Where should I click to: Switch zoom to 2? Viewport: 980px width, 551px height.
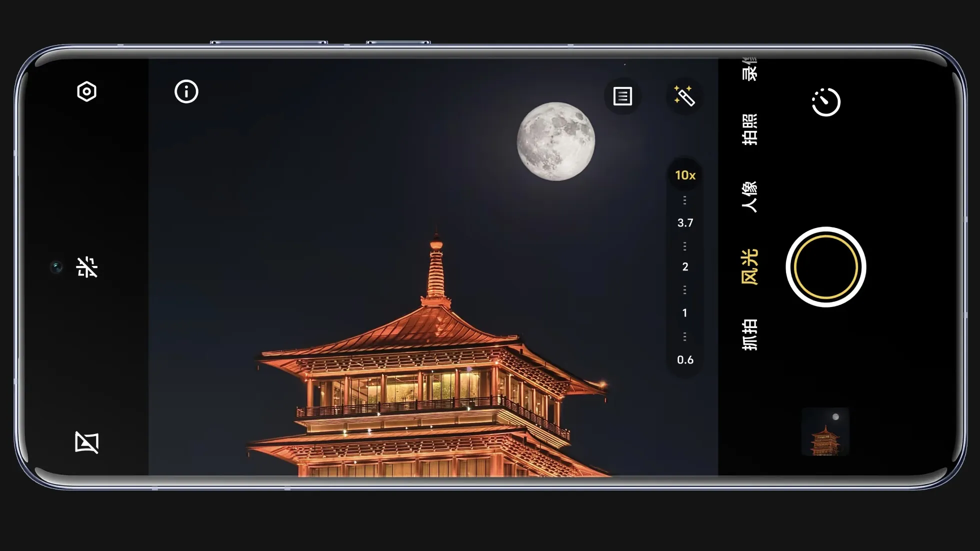[x=685, y=267]
